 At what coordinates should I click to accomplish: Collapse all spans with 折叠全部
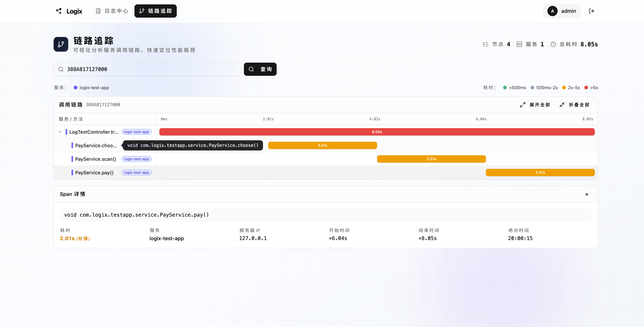(574, 105)
